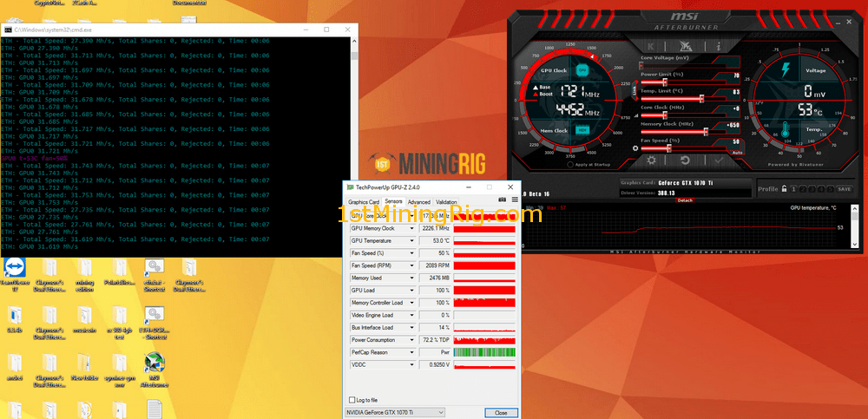Expand the GPU Temperature sensor dropdown

411,240
